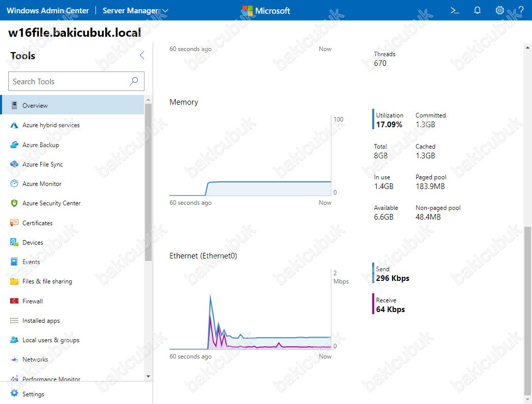This screenshot has height=404, width=532.
Task: Click the Azure Monitor gauge icon
Action: 14,184
